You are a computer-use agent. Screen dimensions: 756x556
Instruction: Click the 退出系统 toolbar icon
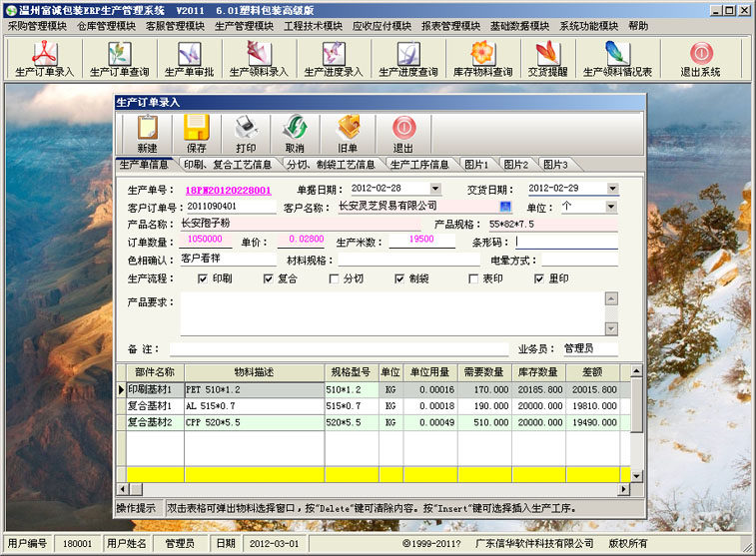coord(700,59)
